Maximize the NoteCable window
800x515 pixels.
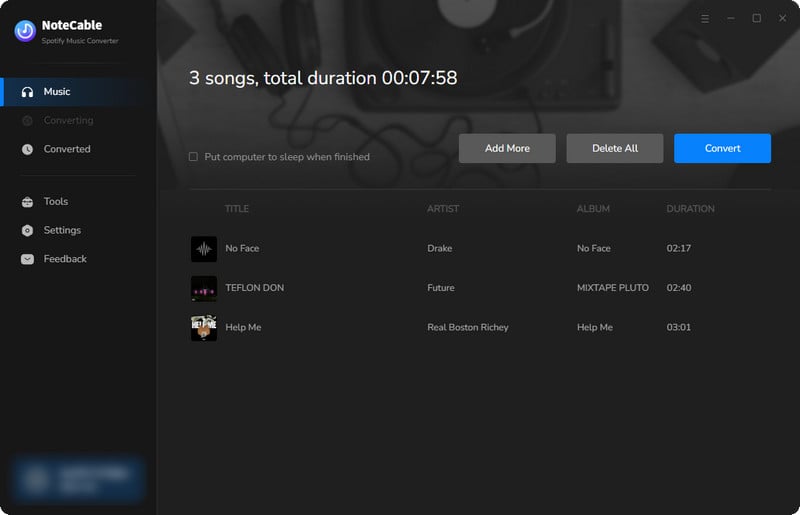click(x=757, y=18)
